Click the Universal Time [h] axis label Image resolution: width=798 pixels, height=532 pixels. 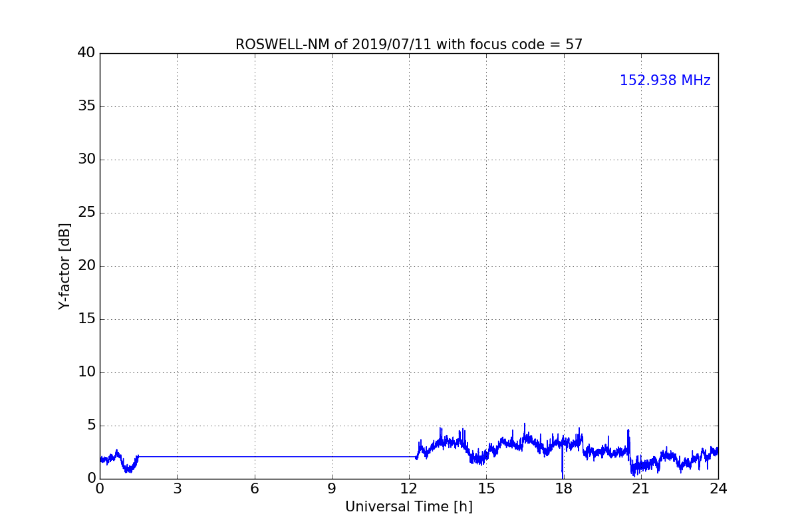pyautogui.click(x=409, y=507)
